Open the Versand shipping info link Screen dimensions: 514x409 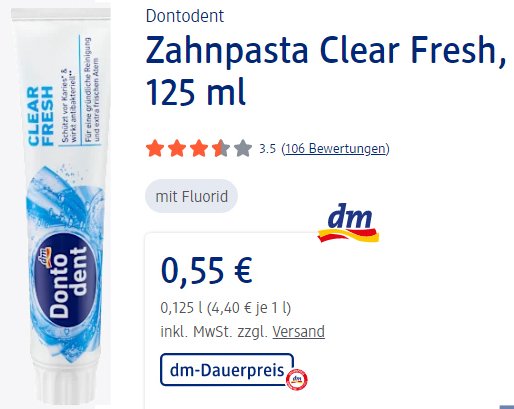tap(299, 332)
